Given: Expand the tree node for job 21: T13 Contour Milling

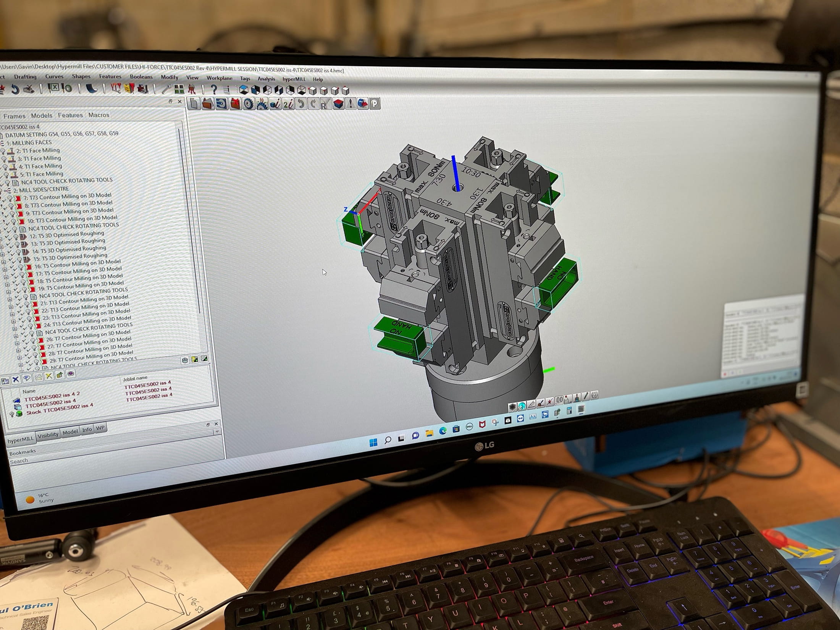Looking at the screenshot, I should pyautogui.click(x=10, y=306).
